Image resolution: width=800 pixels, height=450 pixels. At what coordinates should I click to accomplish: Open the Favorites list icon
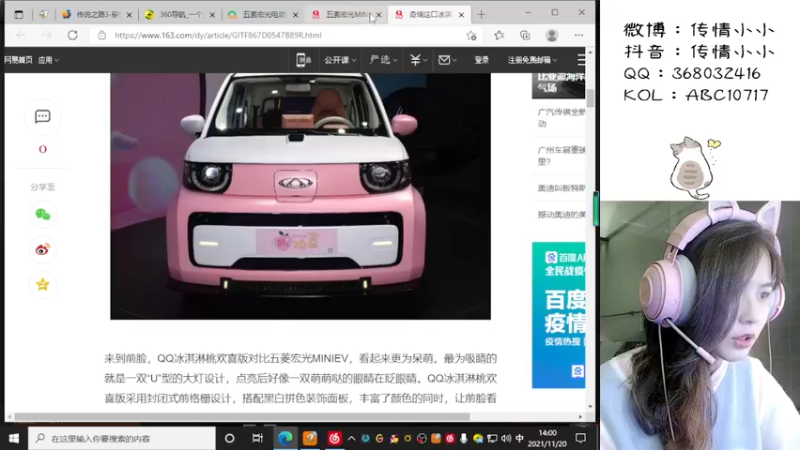click(499, 35)
